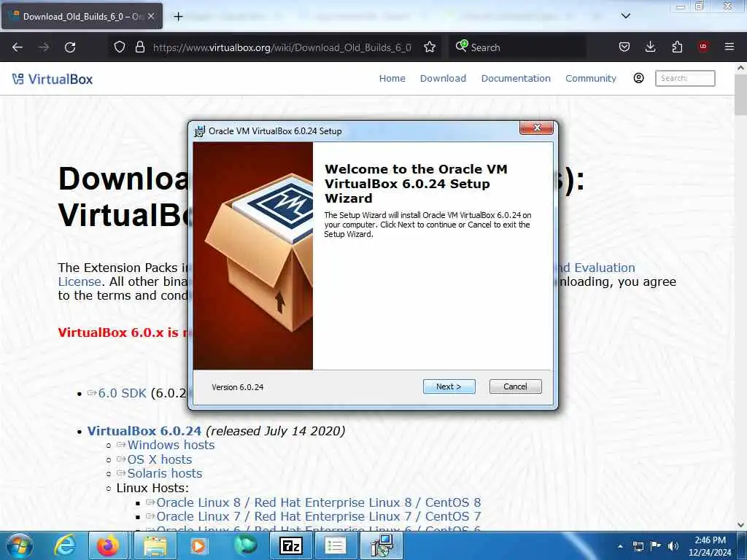This screenshot has width=747, height=560.
Task: Expand the list all tabs chevron
Action: (626, 16)
